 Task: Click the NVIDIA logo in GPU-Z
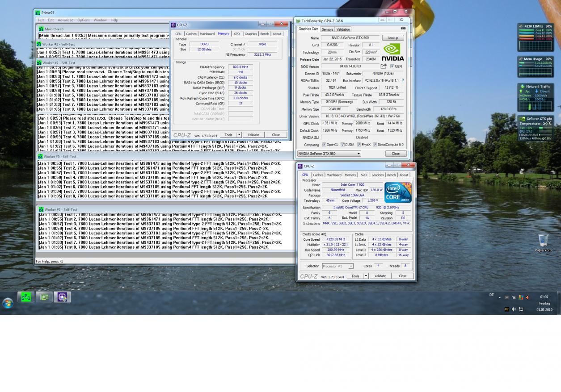point(392,52)
